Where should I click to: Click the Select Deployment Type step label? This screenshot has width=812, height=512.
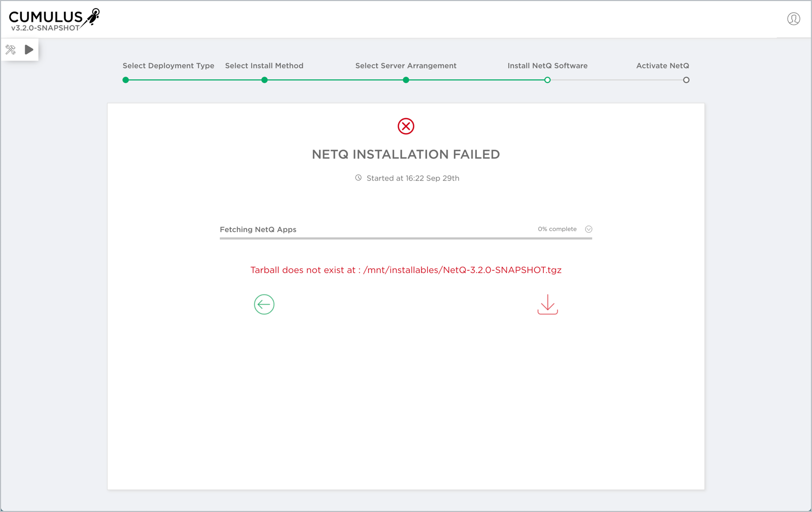click(x=168, y=66)
